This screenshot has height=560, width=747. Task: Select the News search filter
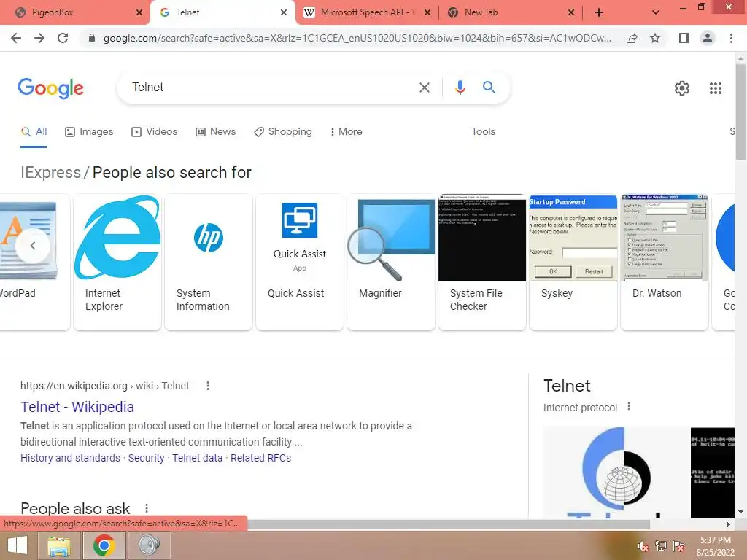pos(216,132)
